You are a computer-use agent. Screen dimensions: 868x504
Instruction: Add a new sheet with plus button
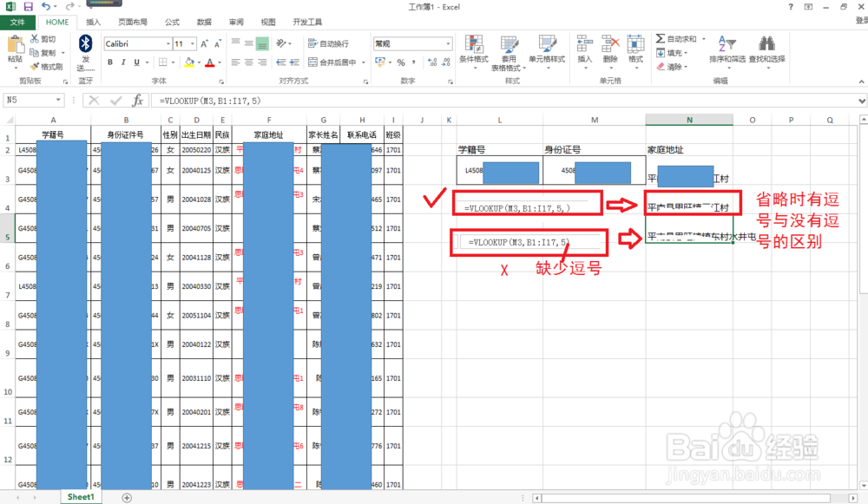tap(127, 497)
